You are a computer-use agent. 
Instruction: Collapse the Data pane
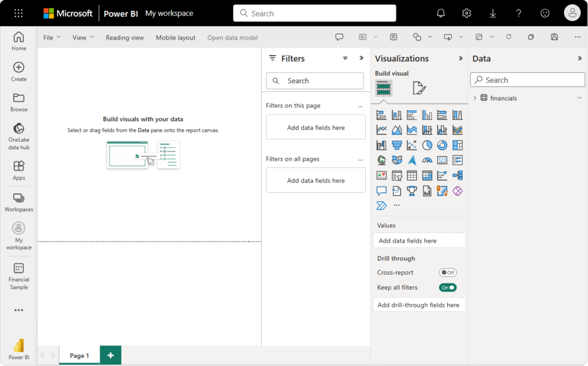[x=580, y=59]
